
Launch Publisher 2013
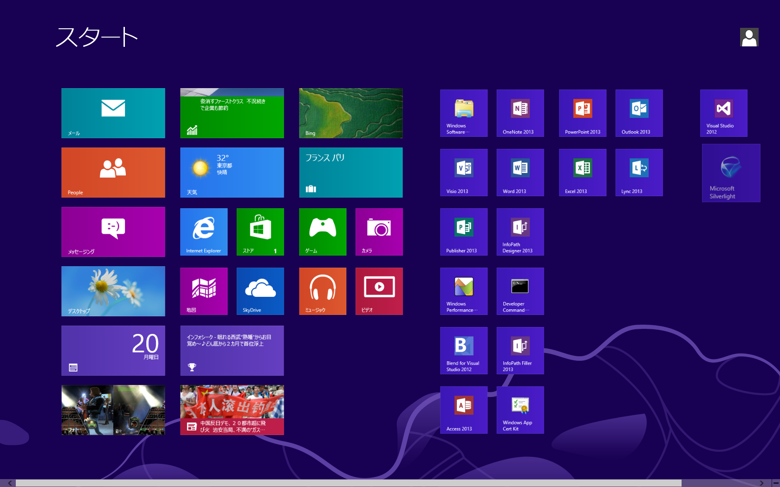click(464, 232)
